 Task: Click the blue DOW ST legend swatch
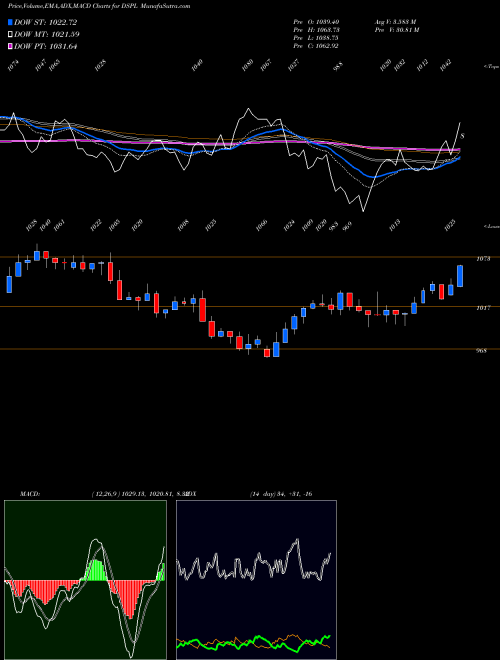click(x=11, y=22)
